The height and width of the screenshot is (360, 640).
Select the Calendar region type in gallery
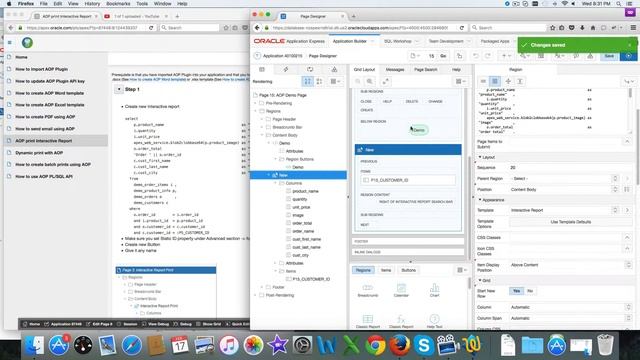[x=401, y=290]
